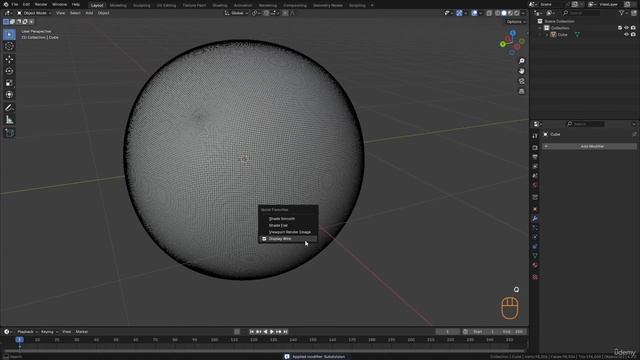640x360 pixels.
Task: Open the viewport Add menu
Action: coord(89,13)
